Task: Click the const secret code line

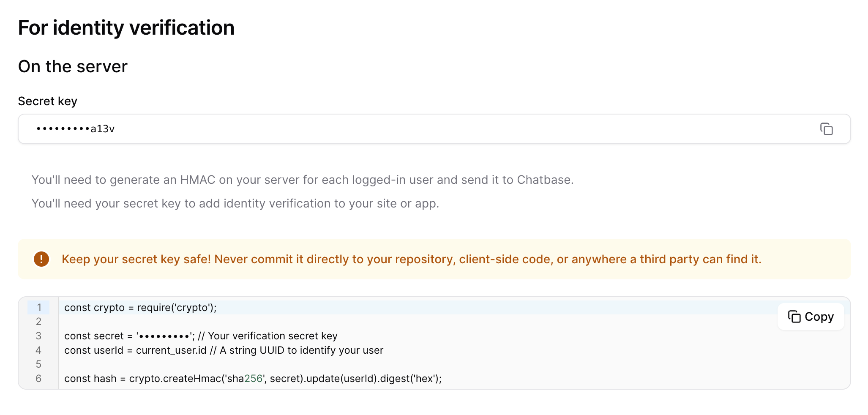Action: tap(201, 336)
